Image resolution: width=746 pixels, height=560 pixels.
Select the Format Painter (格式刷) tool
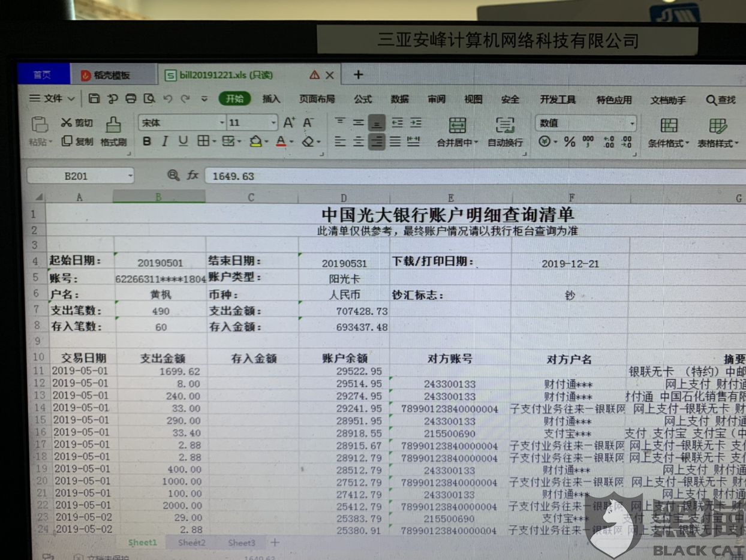(113, 132)
